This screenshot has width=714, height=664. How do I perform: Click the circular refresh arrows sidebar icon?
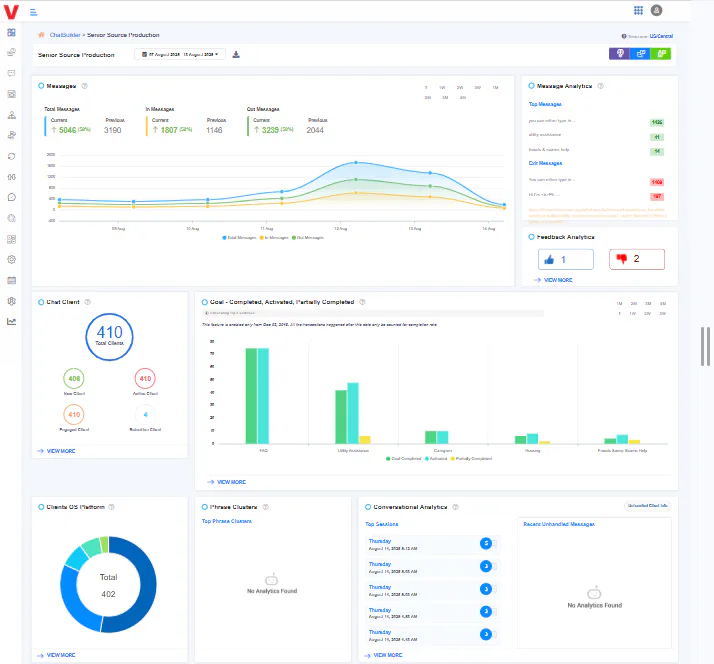[x=11, y=156]
